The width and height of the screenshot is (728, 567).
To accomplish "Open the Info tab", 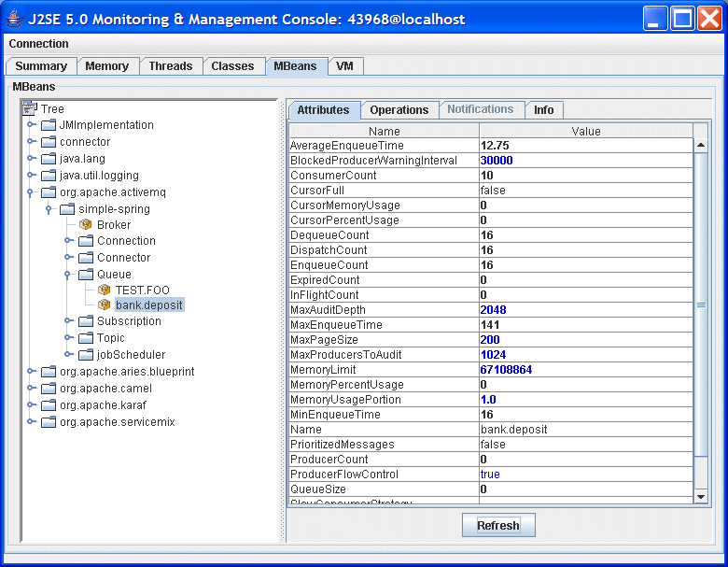I will [x=544, y=110].
